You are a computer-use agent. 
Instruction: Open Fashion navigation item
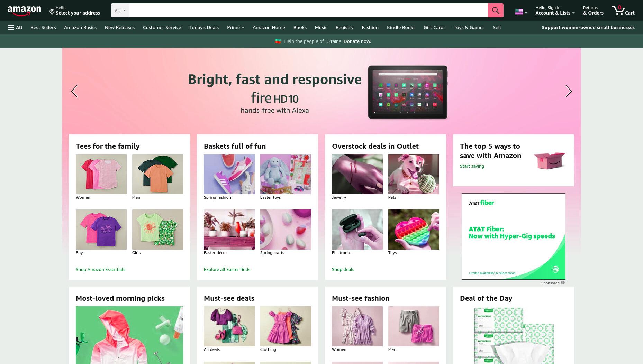(x=370, y=27)
